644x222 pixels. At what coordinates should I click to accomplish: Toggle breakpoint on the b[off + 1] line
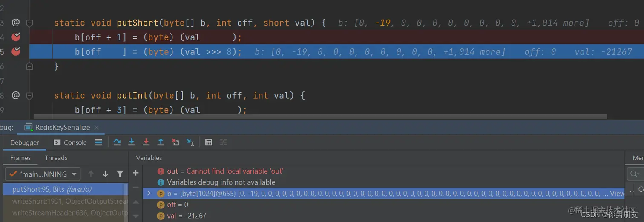[x=16, y=37]
